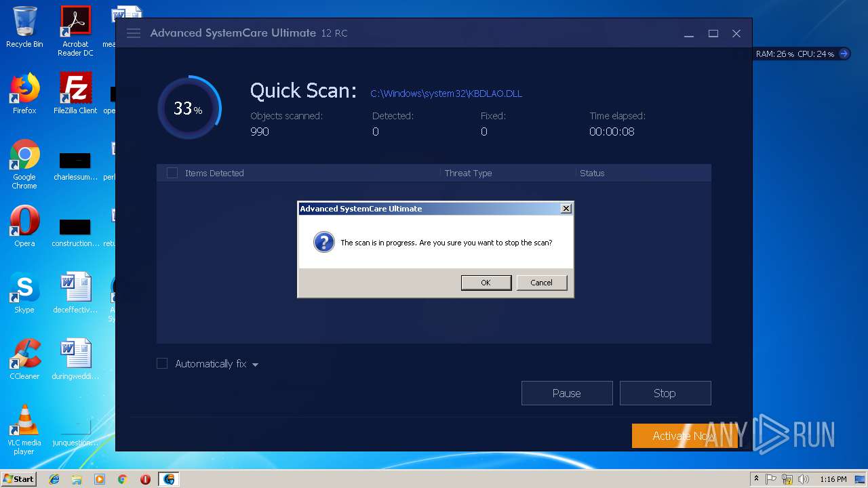Open the Recycle Bin desktop icon
This screenshot has width=868, height=488.
(x=24, y=27)
